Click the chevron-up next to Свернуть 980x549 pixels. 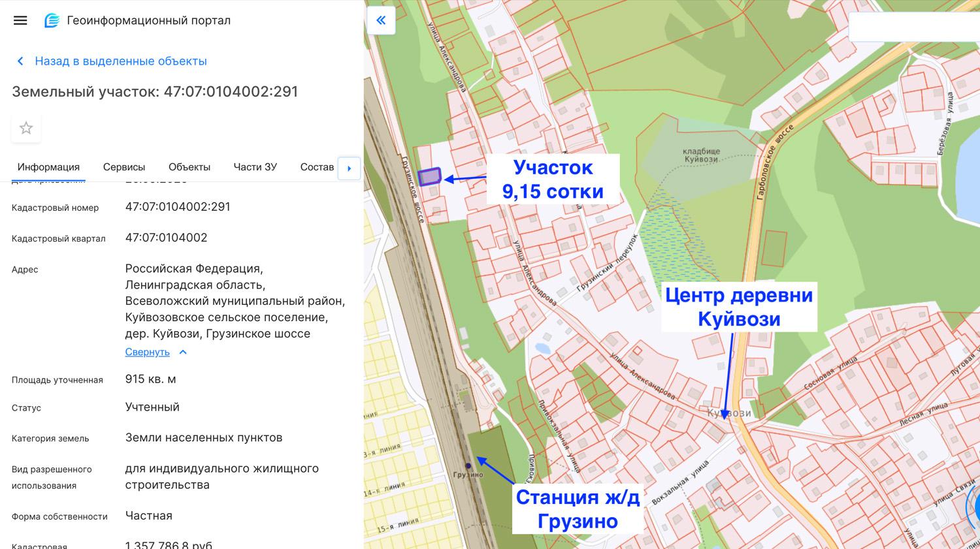coord(182,351)
